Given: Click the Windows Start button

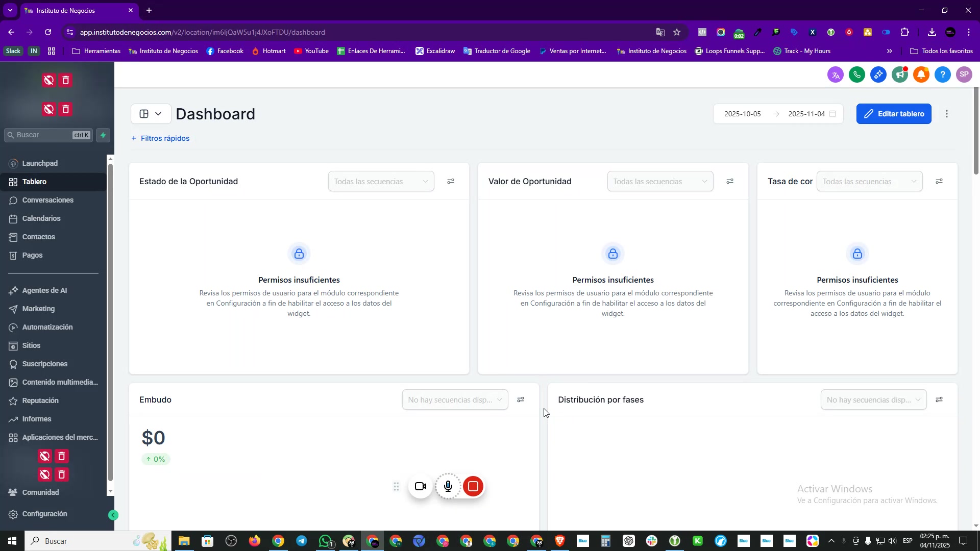Looking at the screenshot, I should pos(12,541).
